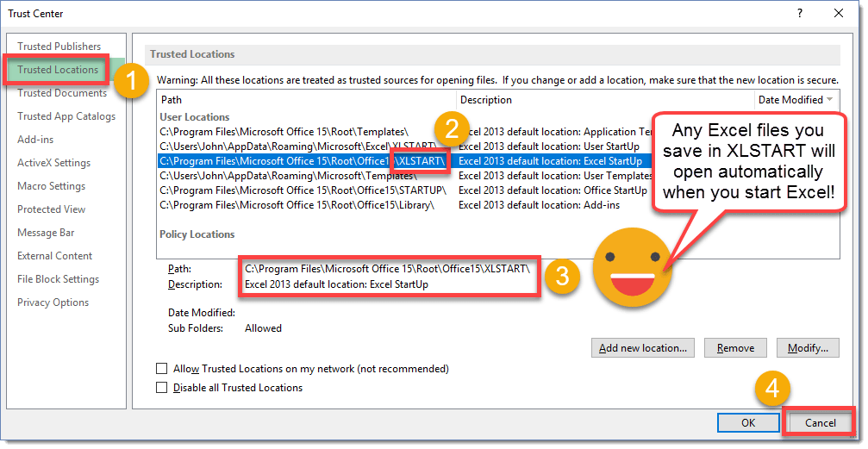The image size is (868, 449).
Task: Close the Trust Center dialog
Action: click(x=839, y=13)
